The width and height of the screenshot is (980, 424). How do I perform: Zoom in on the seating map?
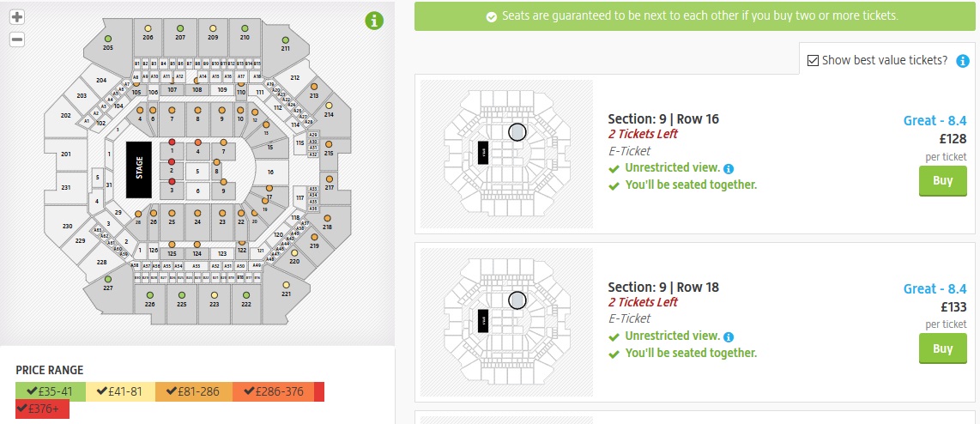click(17, 17)
